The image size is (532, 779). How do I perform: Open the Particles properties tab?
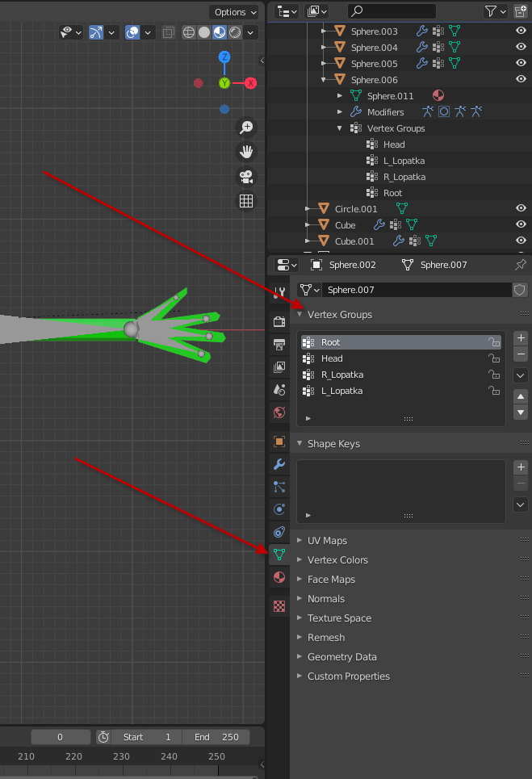279,487
